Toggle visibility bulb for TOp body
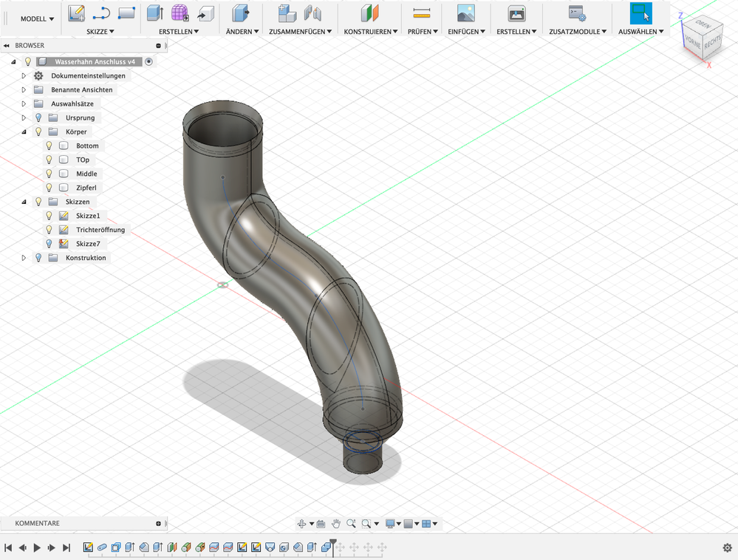 pos(49,160)
